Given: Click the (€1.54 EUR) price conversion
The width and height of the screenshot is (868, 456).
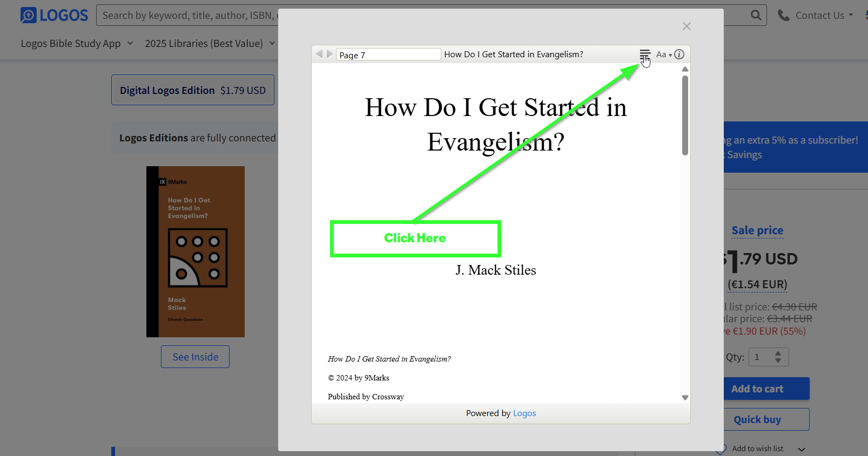Looking at the screenshot, I should click(x=757, y=284).
